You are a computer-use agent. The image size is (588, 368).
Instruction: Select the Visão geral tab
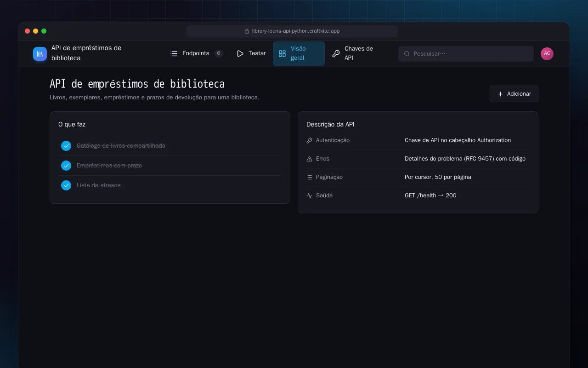(299, 53)
